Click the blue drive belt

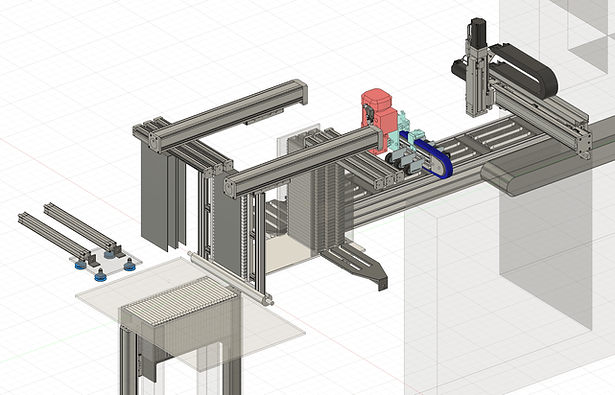point(430,156)
